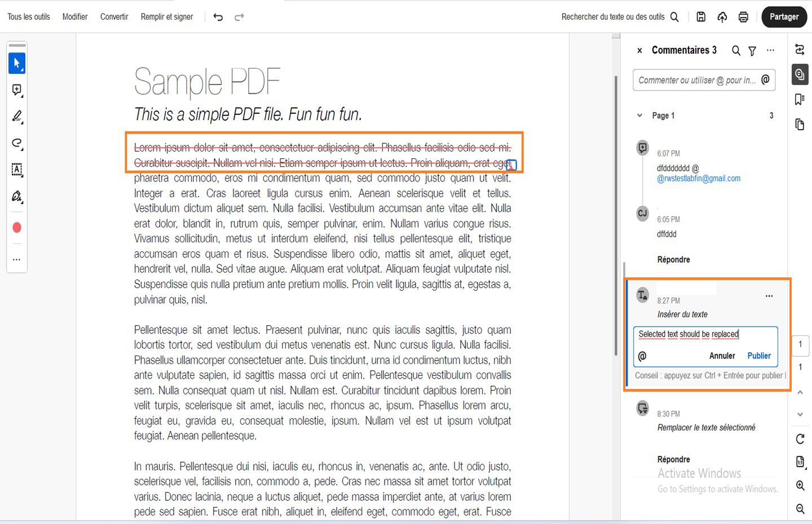Select the highlight text tool
Viewport: 812px width, 524px height.
[x=17, y=116]
